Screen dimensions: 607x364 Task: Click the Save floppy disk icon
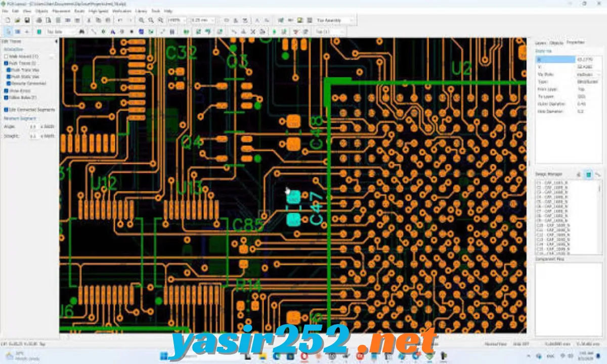[27, 20]
